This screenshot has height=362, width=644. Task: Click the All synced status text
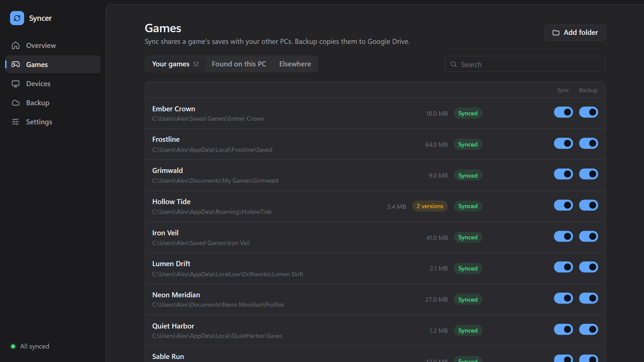(x=35, y=346)
